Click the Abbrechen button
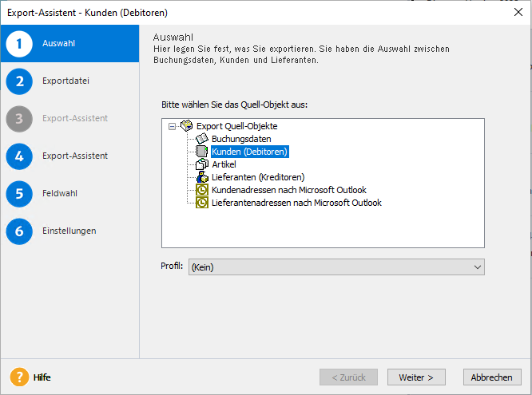 click(491, 377)
